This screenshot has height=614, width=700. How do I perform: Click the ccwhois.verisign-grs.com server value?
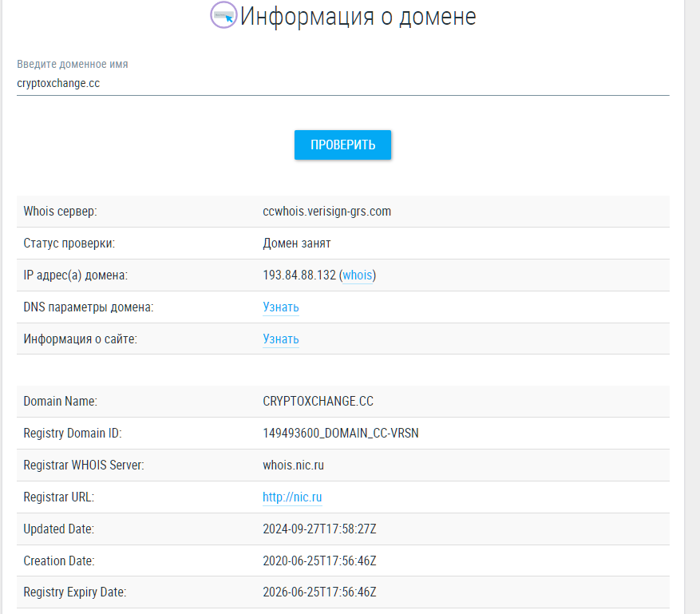point(326,212)
